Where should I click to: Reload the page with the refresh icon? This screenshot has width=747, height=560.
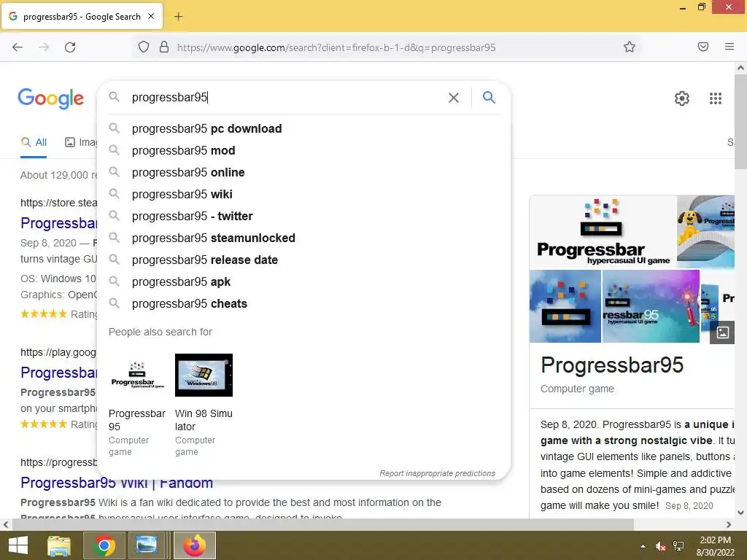(70, 47)
